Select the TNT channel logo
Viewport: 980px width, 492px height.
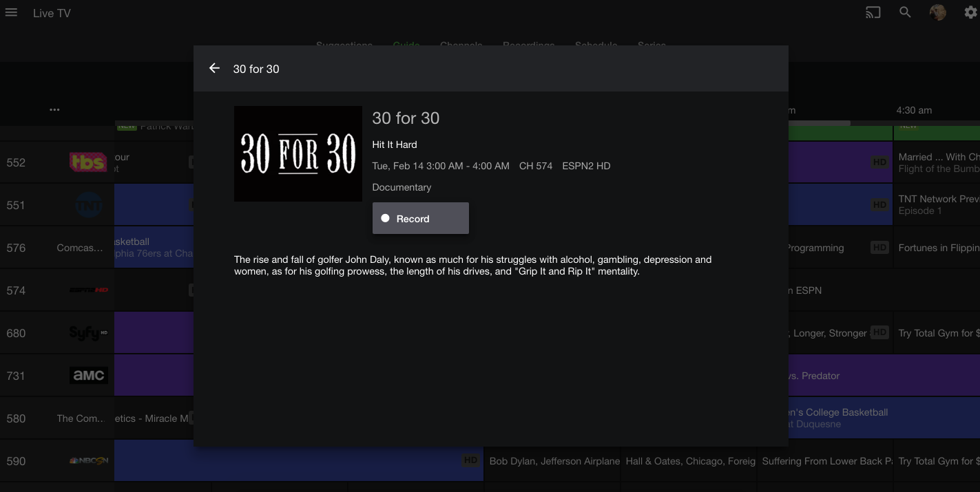point(88,205)
